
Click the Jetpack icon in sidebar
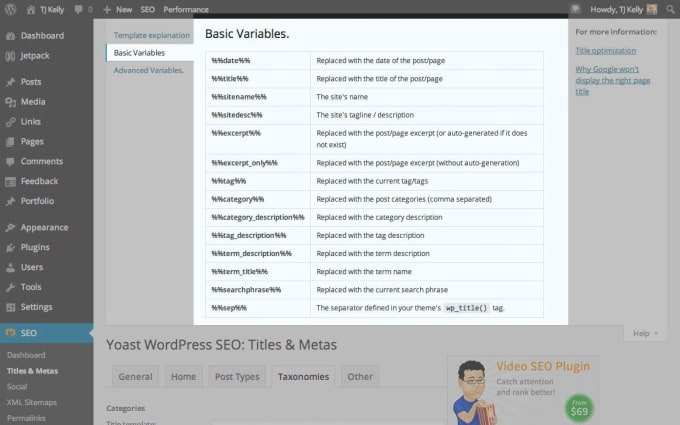pos(10,56)
